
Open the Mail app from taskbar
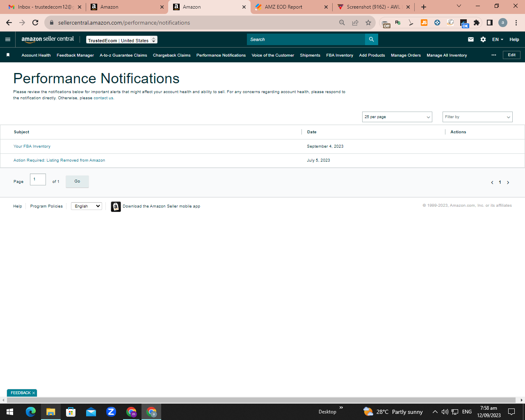[91, 412]
